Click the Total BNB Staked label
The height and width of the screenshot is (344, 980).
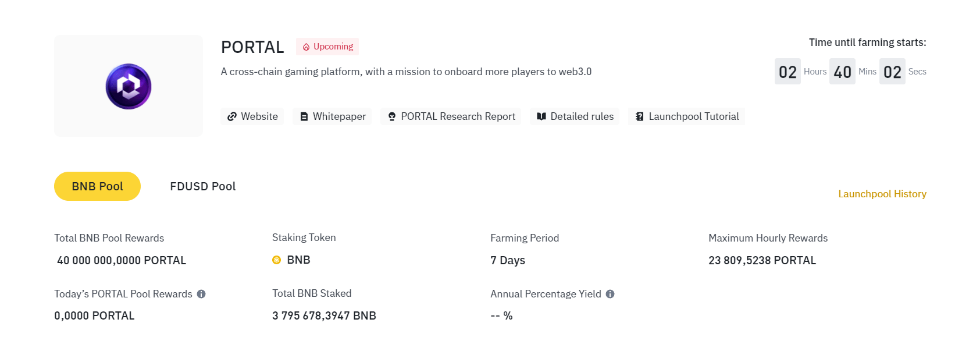312,293
